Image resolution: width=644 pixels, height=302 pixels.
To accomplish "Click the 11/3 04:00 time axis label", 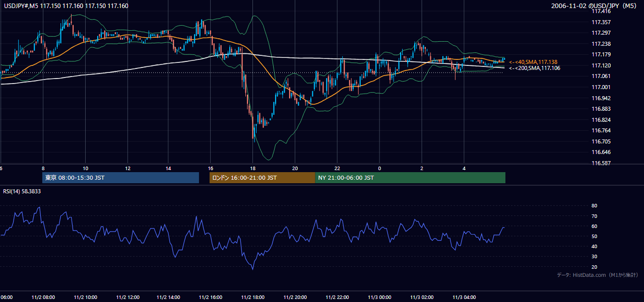I will tap(464, 297).
